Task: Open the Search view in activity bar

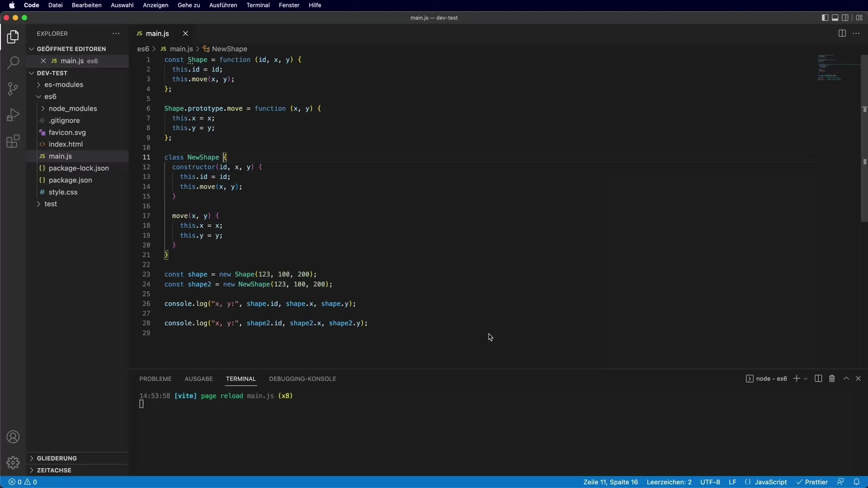Action: [x=13, y=62]
